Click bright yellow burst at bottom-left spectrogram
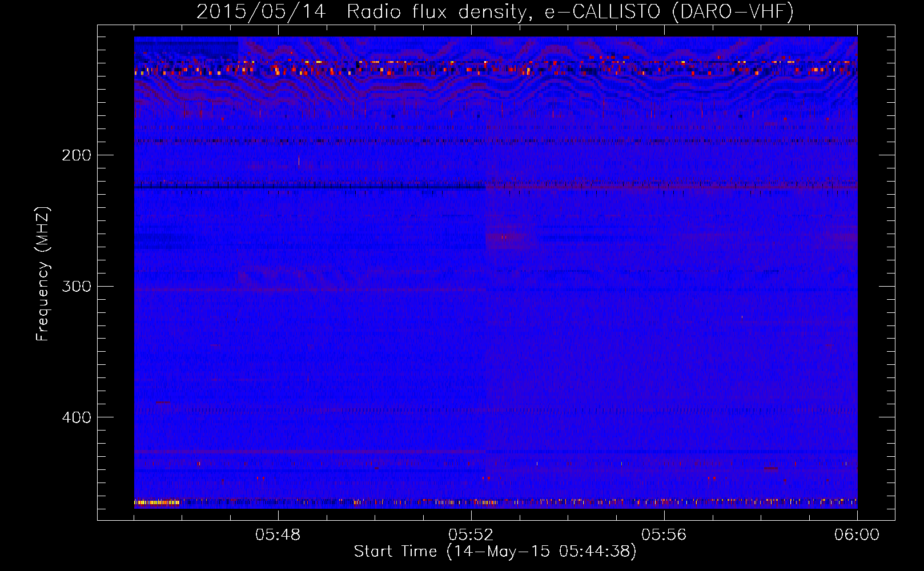 pyautogui.click(x=157, y=503)
